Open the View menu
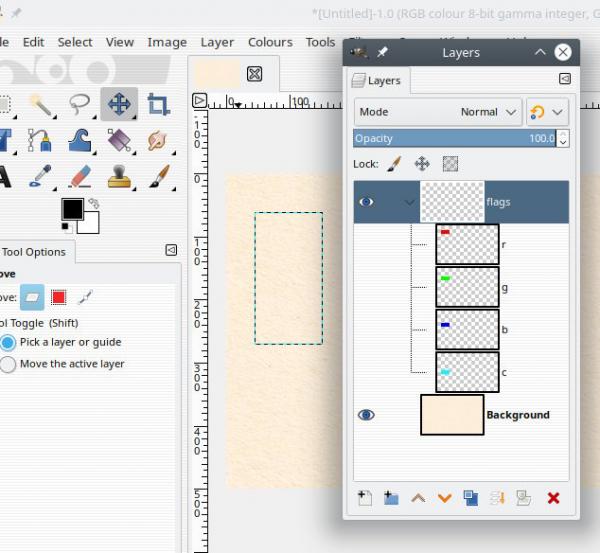This screenshot has width=600, height=553. click(120, 42)
